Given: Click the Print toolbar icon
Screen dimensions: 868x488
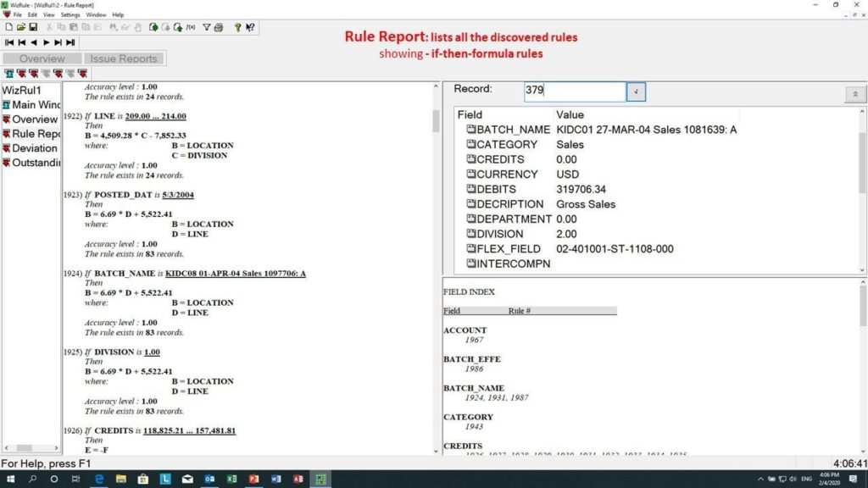Looking at the screenshot, I should (x=219, y=27).
